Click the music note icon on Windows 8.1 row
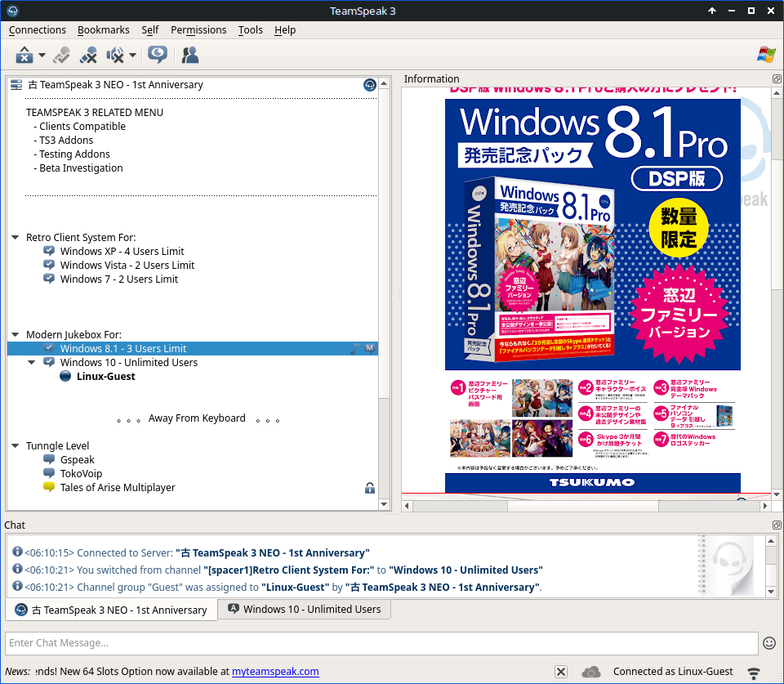The width and height of the screenshot is (784, 684). point(355,348)
